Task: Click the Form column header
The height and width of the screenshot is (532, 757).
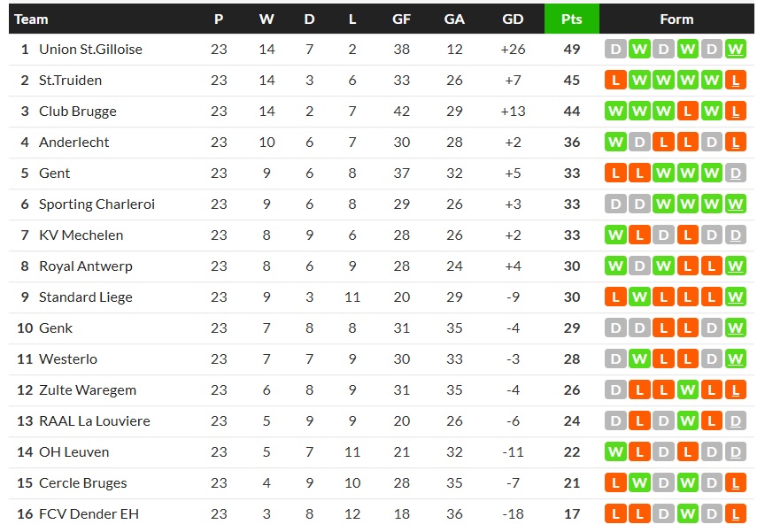Action: (676, 19)
